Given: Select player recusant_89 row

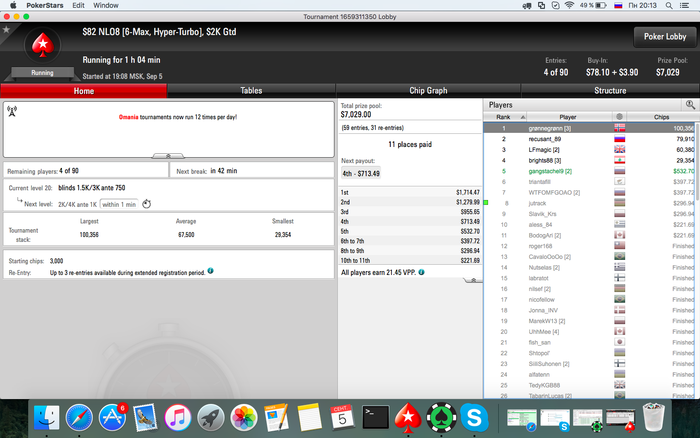Looking at the screenshot, I should [589, 139].
